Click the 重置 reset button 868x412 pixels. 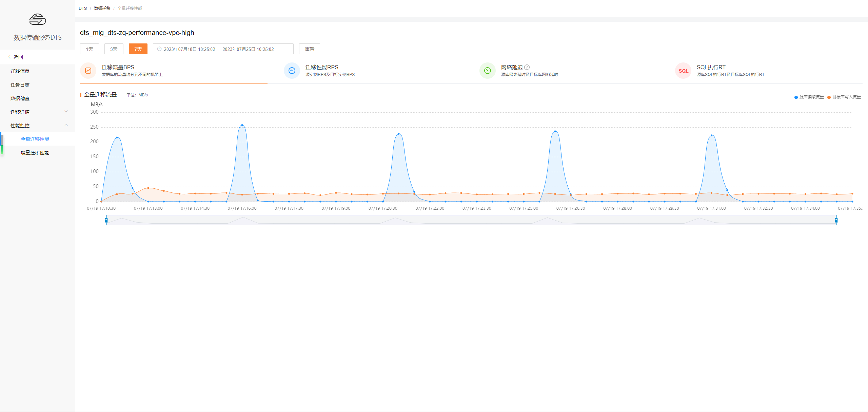tap(309, 49)
